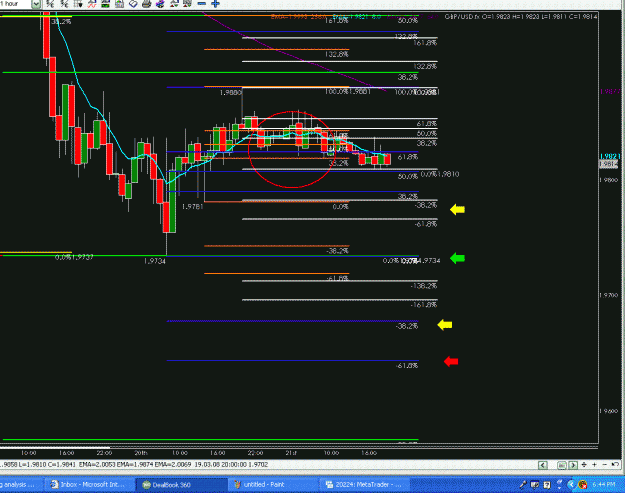This screenshot has height=493, width=625.
Task: Click the 38.2% label on the upper green line
Action: (x=407, y=77)
